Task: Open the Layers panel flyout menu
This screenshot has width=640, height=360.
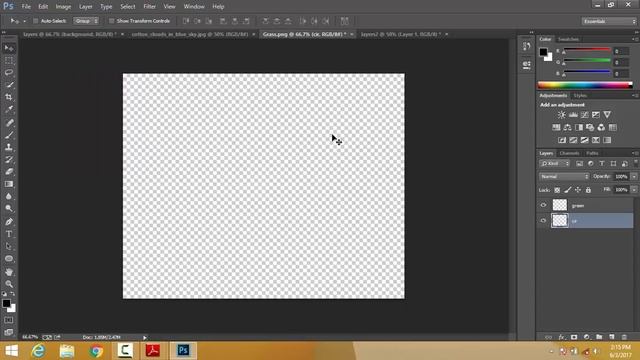Action: click(635, 153)
